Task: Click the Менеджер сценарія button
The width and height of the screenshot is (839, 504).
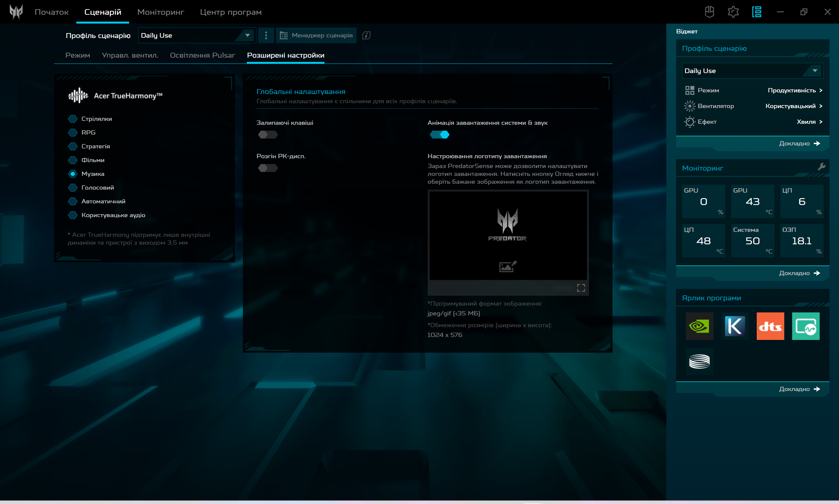Action: click(x=316, y=35)
